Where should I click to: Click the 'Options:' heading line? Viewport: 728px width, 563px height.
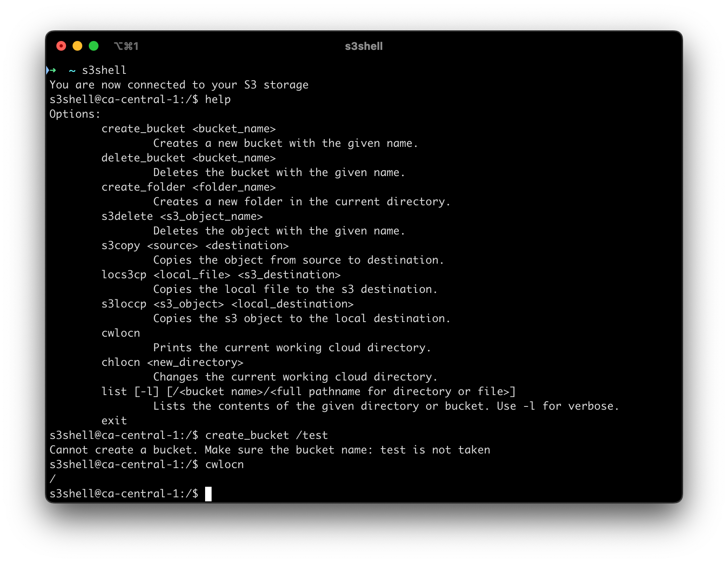[75, 114]
